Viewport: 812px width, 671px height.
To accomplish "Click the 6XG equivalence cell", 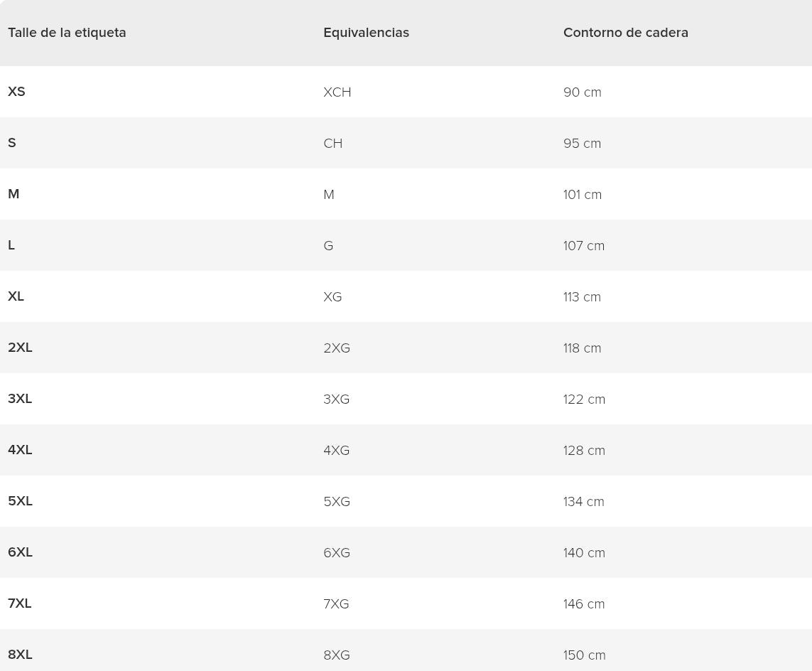I will (x=336, y=553).
